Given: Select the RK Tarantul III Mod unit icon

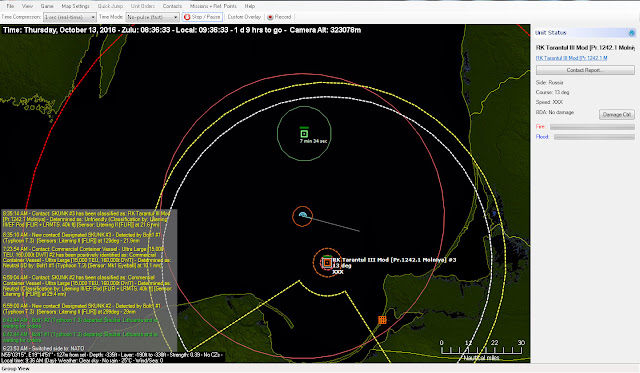Looking at the screenshot, I should 327,263.
